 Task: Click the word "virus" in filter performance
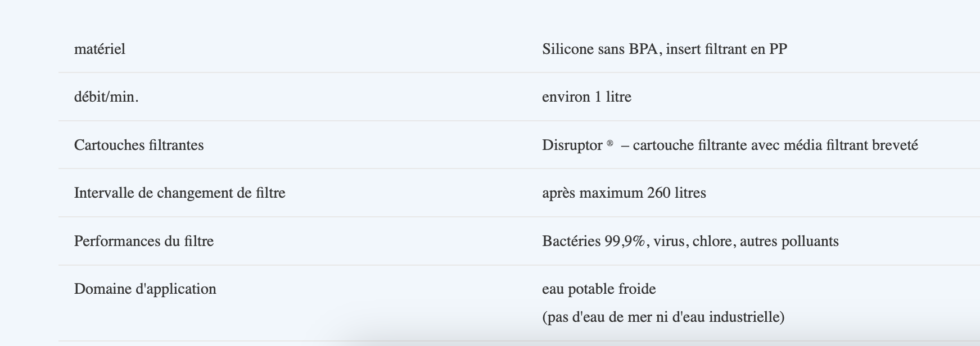tap(669, 242)
